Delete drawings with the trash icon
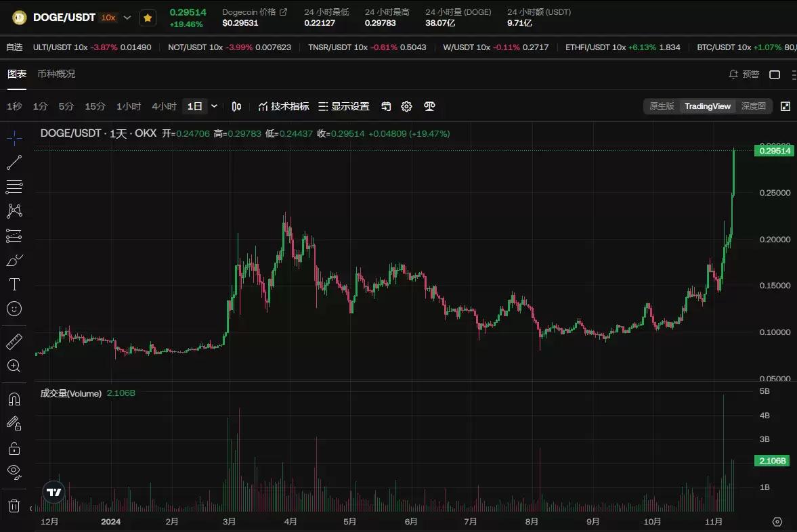 (x=14, y=506)
